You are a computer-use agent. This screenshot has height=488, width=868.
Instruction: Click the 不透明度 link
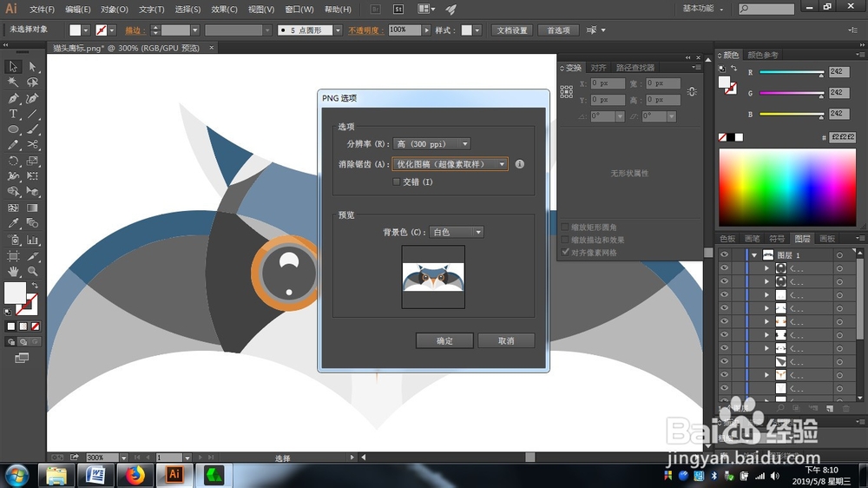tap(366, 30)
